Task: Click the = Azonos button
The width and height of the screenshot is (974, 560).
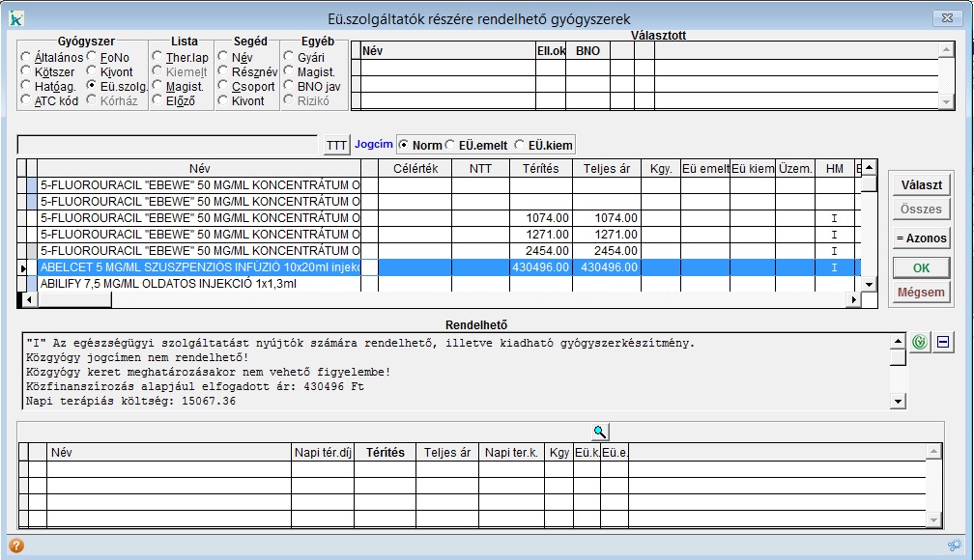Action: coord(921,238)
